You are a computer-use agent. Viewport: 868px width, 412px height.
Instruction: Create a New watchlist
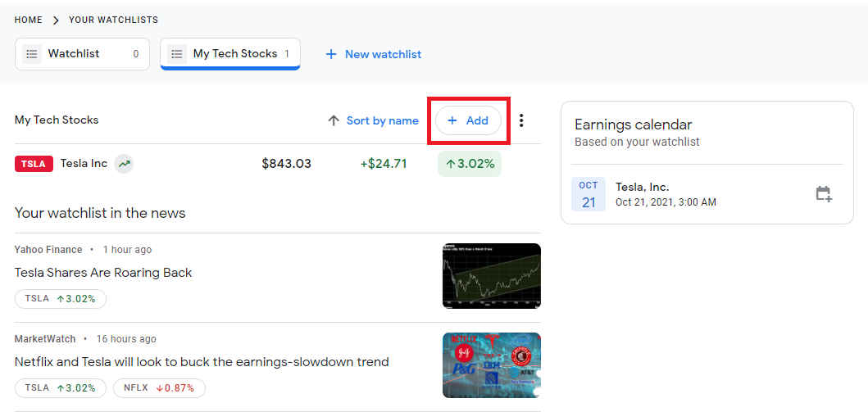tap(374, 54)
